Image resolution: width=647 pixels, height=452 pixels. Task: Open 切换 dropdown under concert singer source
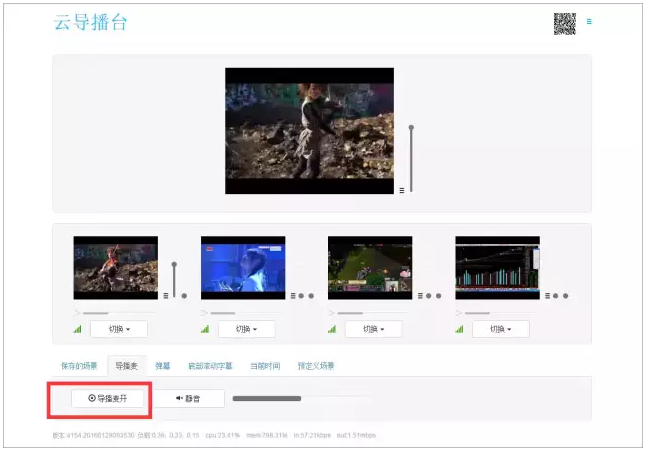click(247, 329)
